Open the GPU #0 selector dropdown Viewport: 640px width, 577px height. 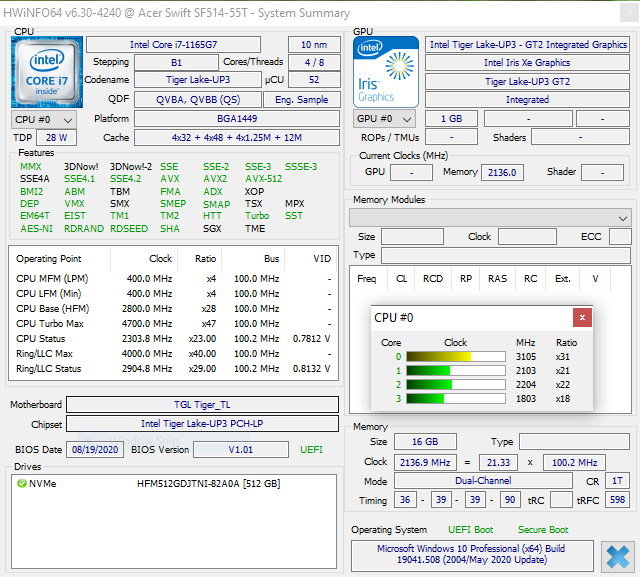click(x=384, y=119)
